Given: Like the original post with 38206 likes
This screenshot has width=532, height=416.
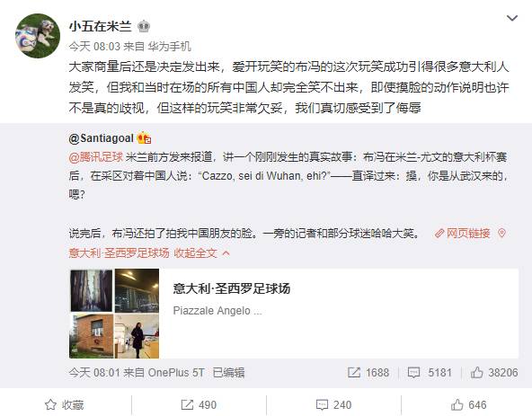Looking at the screenshot, I should click(494, 373).
